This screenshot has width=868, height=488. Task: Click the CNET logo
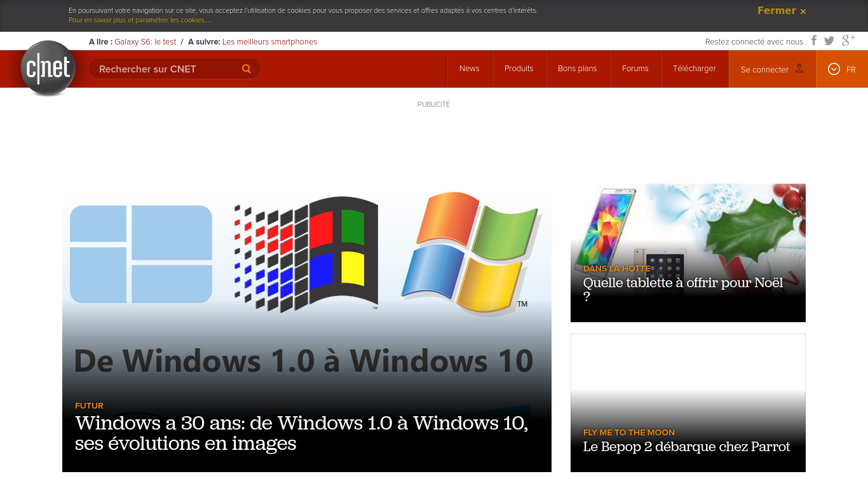(x=48, y=68)
